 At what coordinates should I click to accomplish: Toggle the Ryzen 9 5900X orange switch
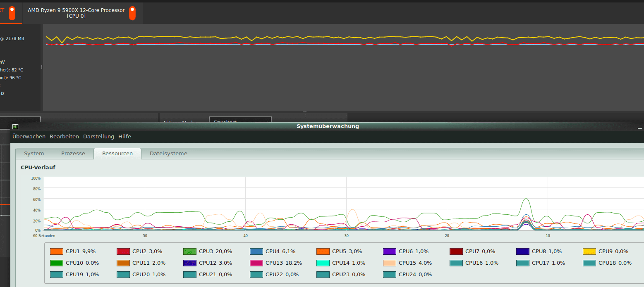point(132,13)
